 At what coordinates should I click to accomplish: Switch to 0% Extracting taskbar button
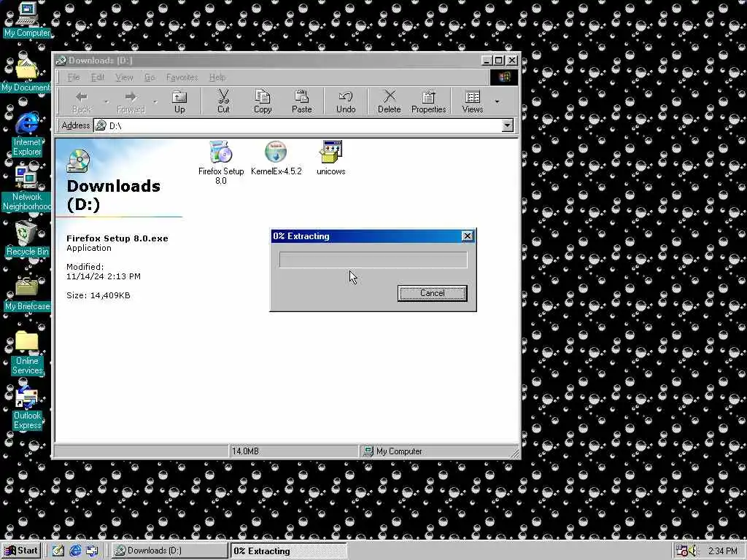pos(288,551)
